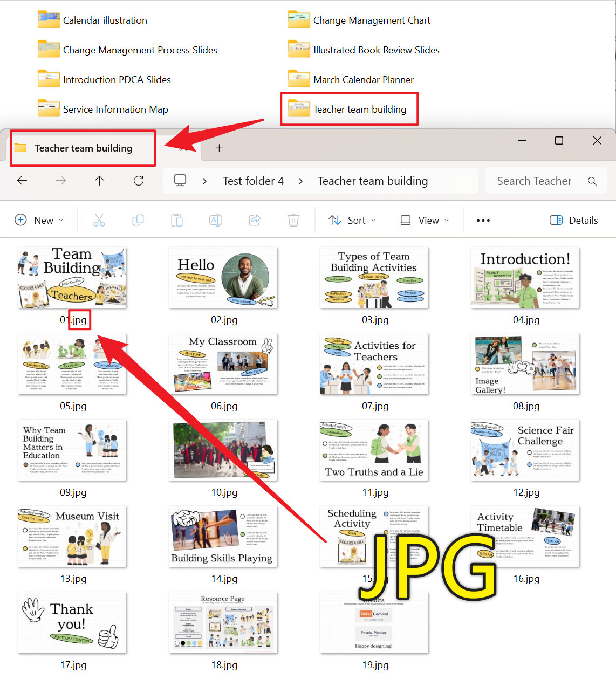This screenshot has width=616, height=693.
Task: Go back to previous folder
Action: pyautogui.click(x=22, y=181)
